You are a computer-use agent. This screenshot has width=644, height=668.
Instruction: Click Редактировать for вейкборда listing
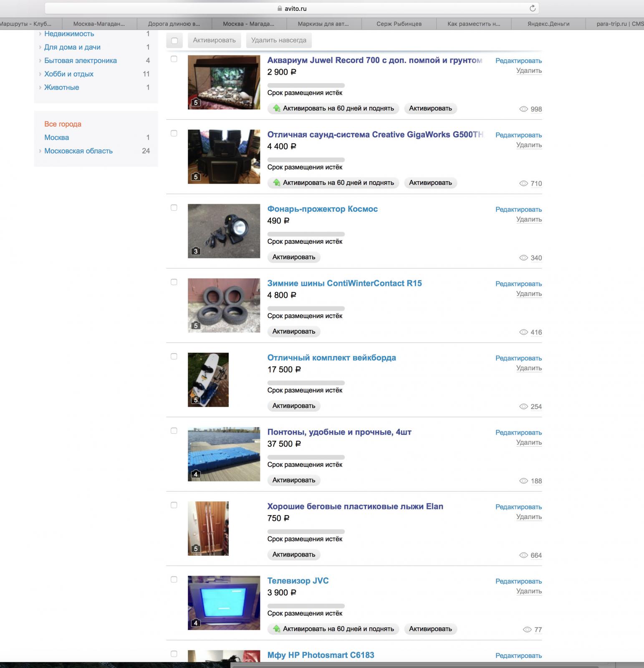pos(518,358)
